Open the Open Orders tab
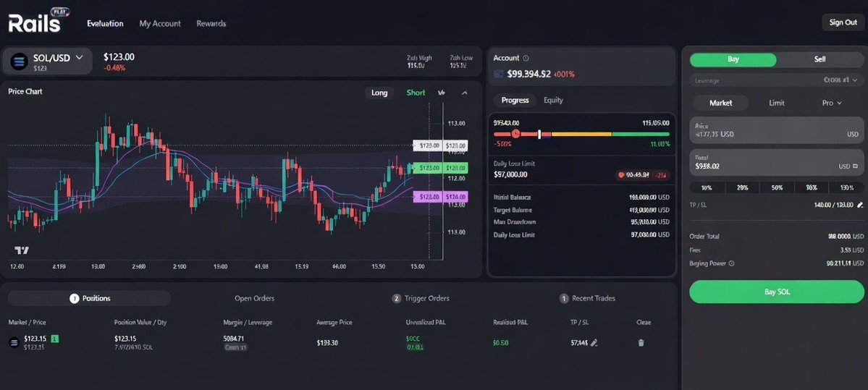 (255, 298)
